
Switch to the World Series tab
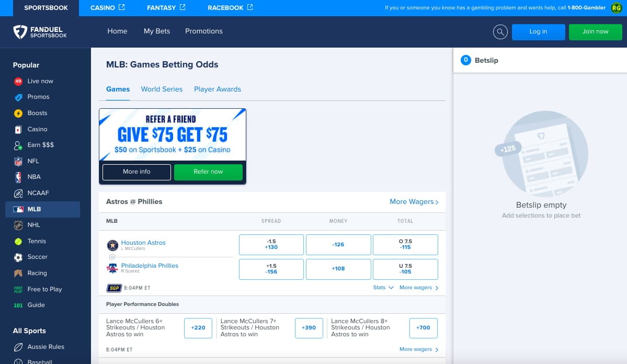pyautogui.click(x=162, y=89)
